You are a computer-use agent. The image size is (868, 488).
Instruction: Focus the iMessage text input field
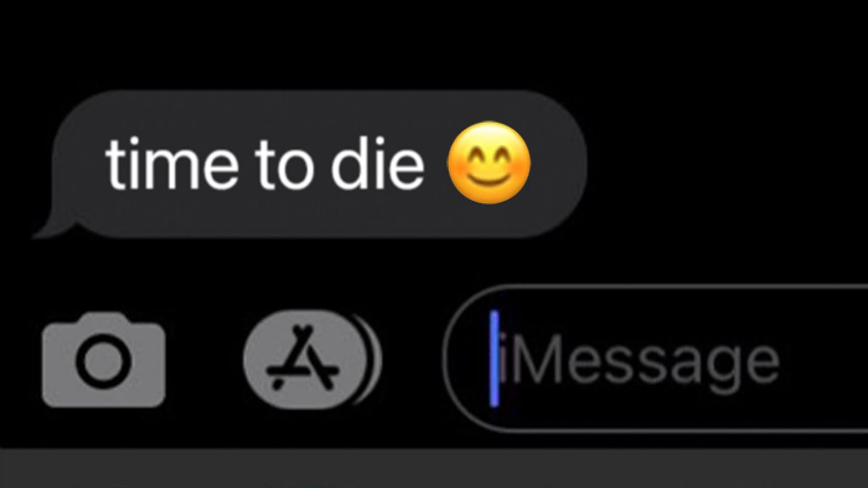655,359
